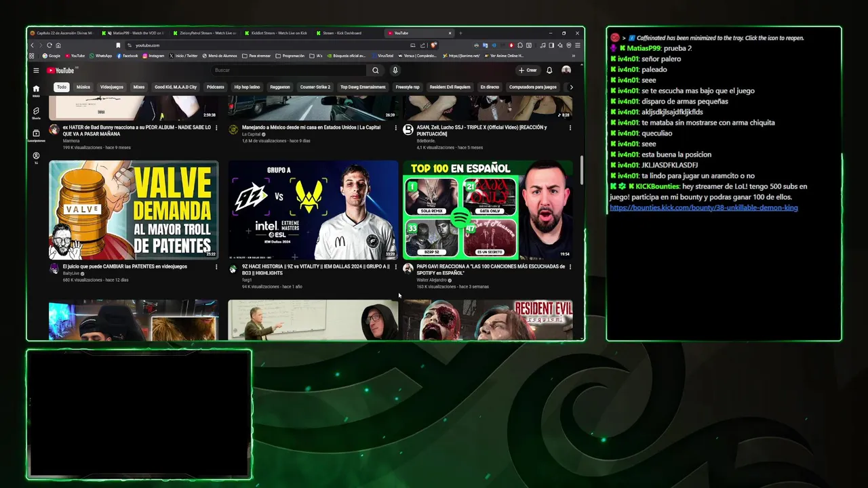Open YouTube notifications bell
The width and height of the screenshot is (868, 488).
[549, 70]
